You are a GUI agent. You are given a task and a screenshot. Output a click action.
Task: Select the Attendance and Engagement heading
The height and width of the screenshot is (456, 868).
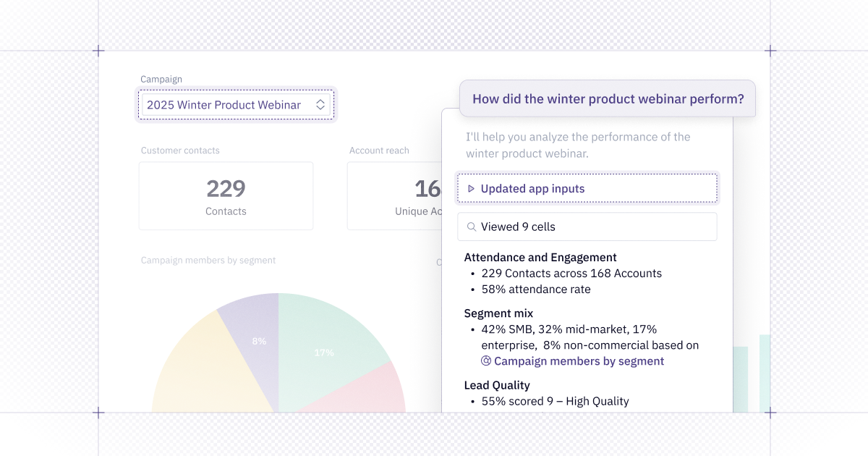point(540,257)
